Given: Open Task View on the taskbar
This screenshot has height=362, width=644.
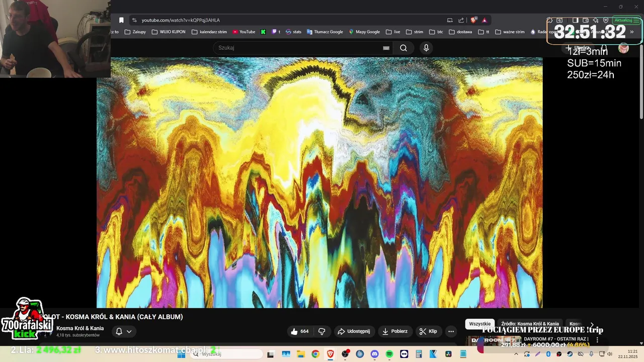Looking at the screenshot, I should [x=270, y=354].
